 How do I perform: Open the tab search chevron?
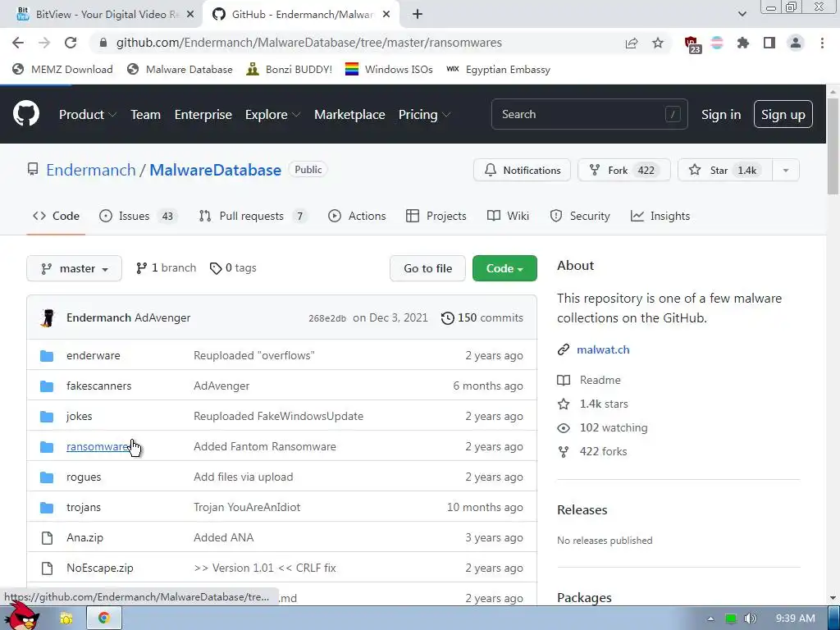(742, 15)
